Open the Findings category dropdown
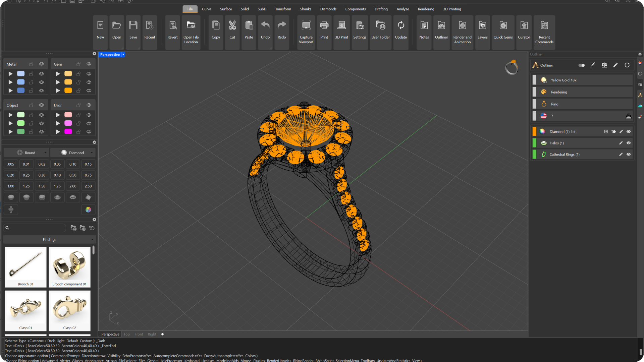 50,240
